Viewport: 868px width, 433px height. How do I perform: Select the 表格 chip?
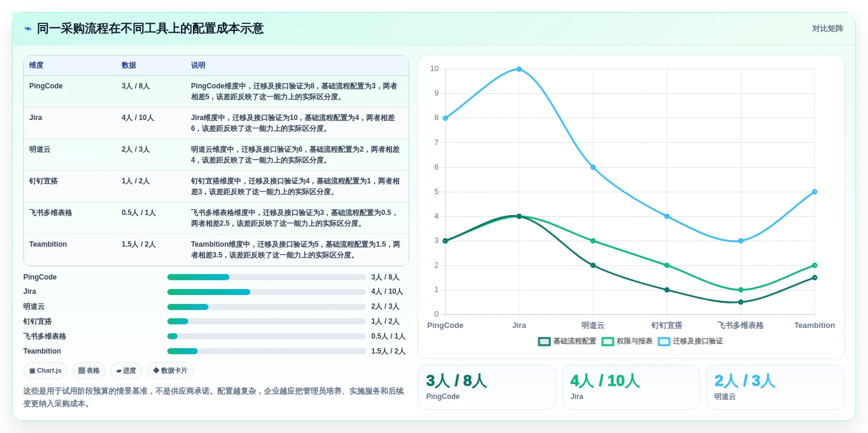(x=89, y=371)
